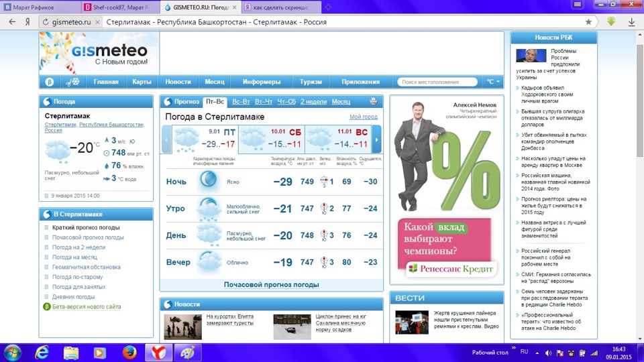Viewport: 644px width, 362px height.
Task: Launch Firefox from taskbar
Action: pyautogui.click(x=129, y=353)
